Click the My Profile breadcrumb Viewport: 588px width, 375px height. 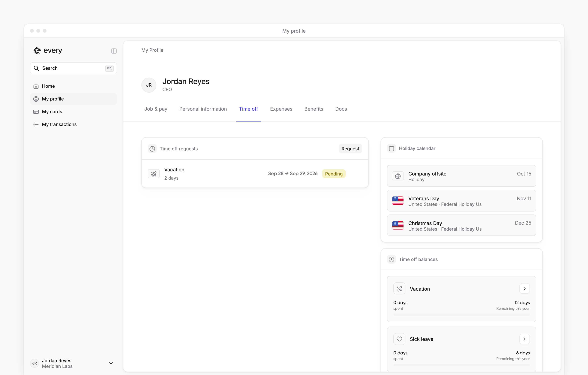click(x=152, y=50)
